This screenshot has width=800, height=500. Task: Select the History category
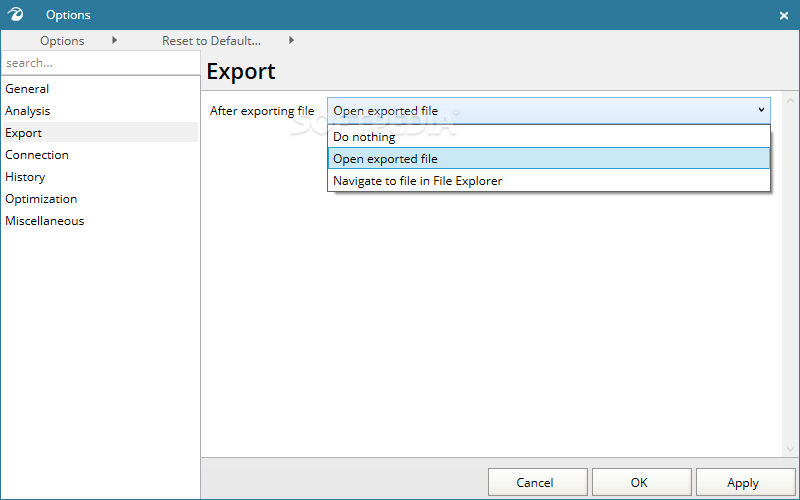(x=101, y=177)
